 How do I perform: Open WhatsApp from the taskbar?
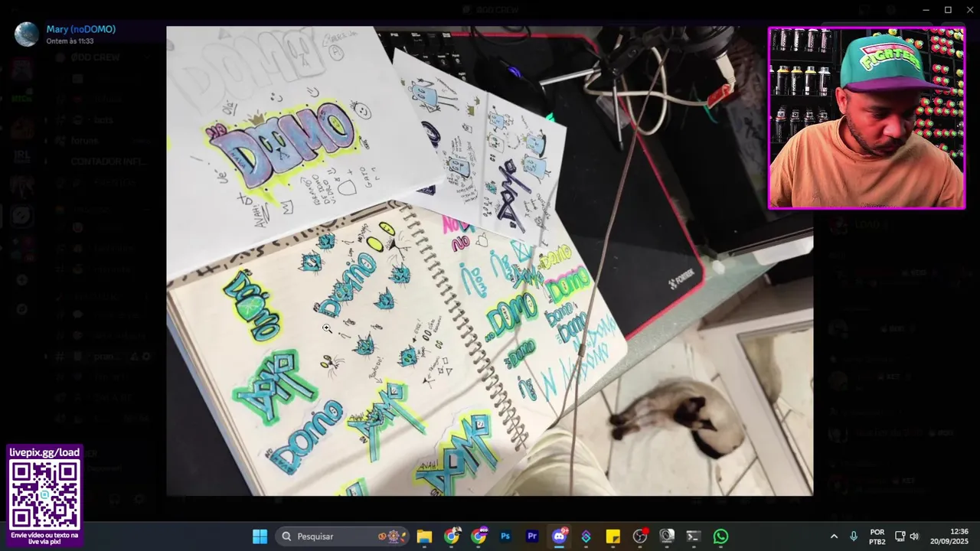point(720,536)
